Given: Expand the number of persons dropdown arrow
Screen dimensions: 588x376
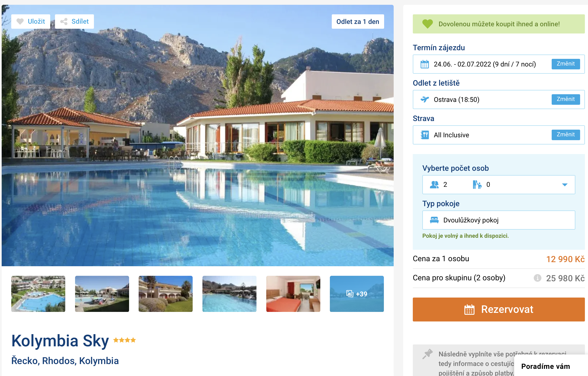Looking at the screenshot, I should point(565,185).
